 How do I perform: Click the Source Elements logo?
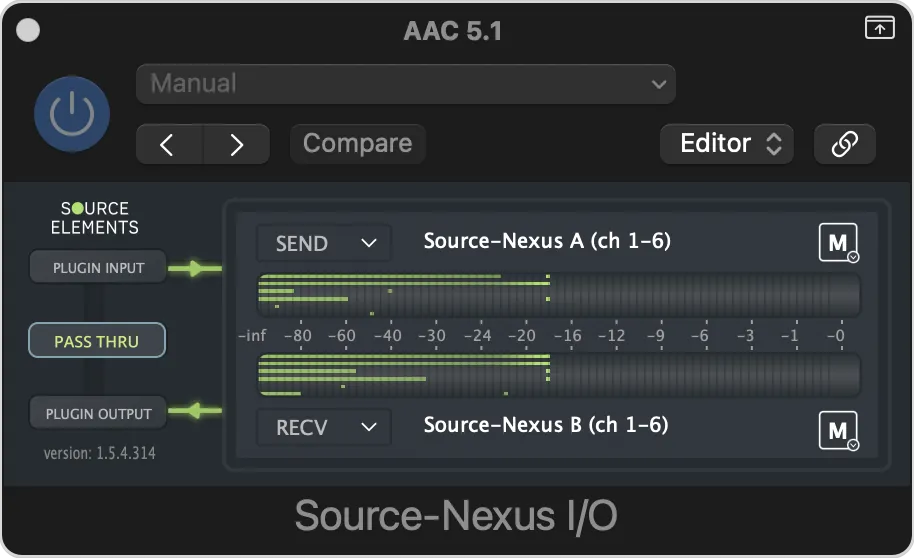94,217
